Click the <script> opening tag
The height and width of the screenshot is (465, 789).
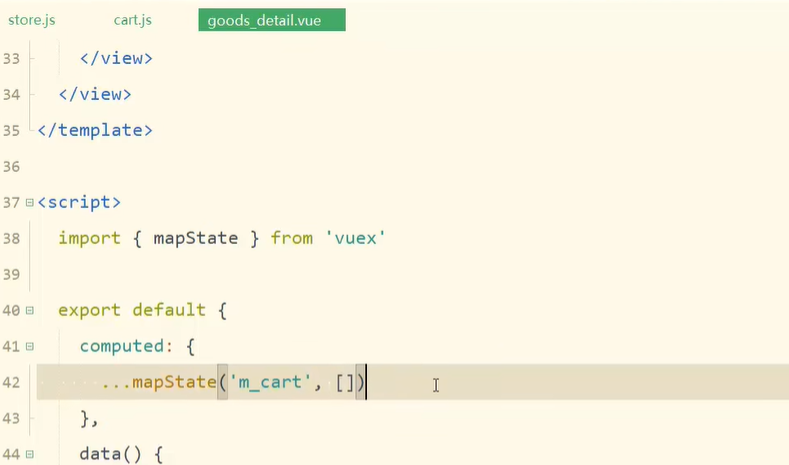(79, 202)
